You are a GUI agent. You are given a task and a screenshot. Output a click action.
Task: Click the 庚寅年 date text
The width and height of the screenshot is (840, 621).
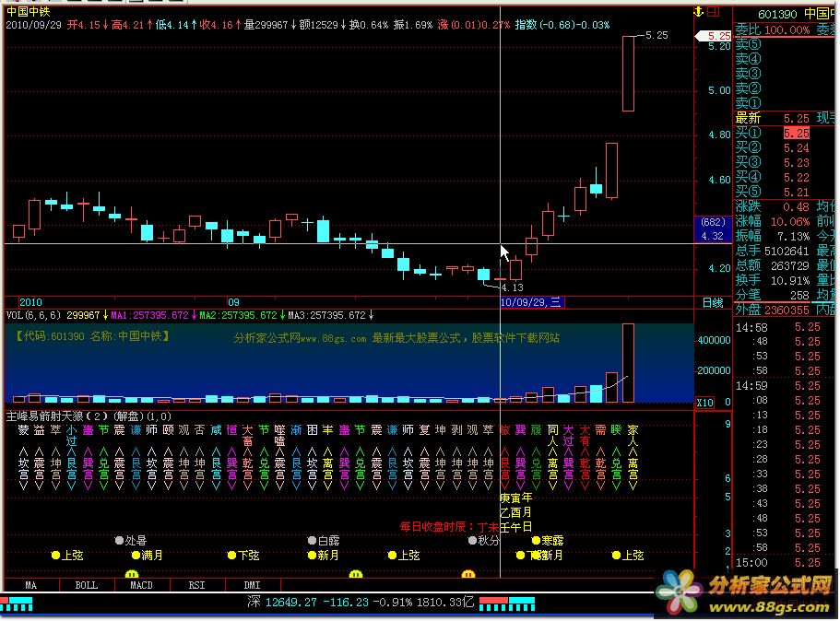point(516,498)
